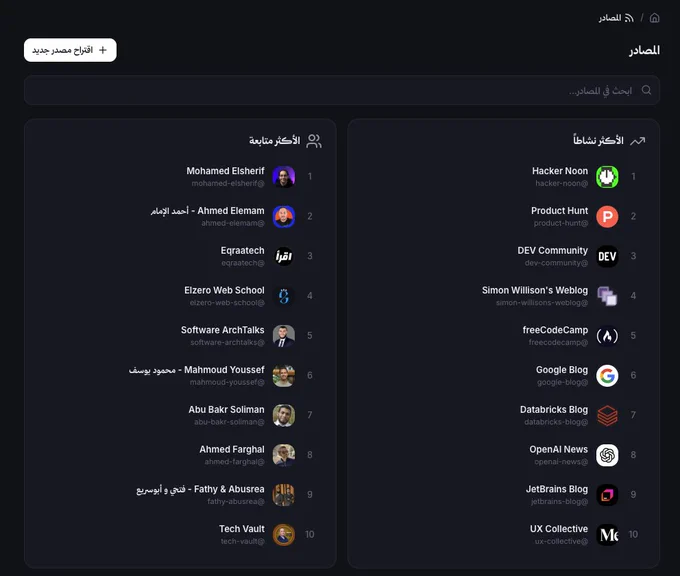The image size is (680, 576).
Task: Click the freeCodeCamp flame icon
Action: tap(607, 336)
